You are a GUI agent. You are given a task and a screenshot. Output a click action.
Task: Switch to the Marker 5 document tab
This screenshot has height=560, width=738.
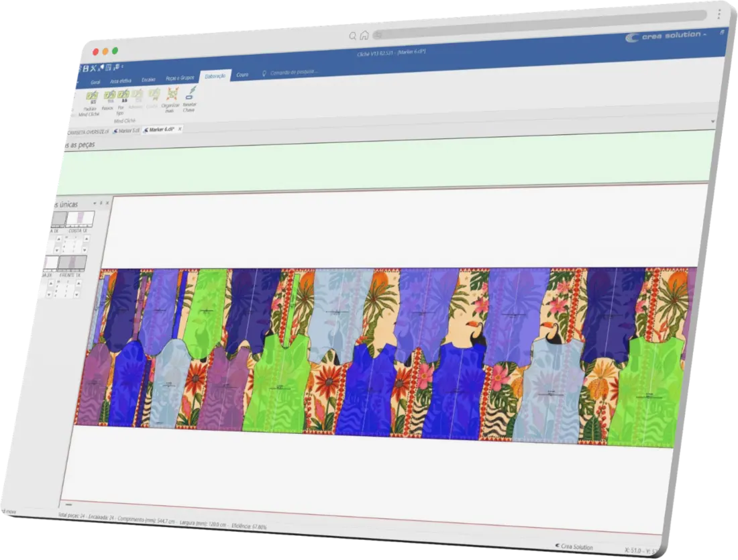(127, 130)
